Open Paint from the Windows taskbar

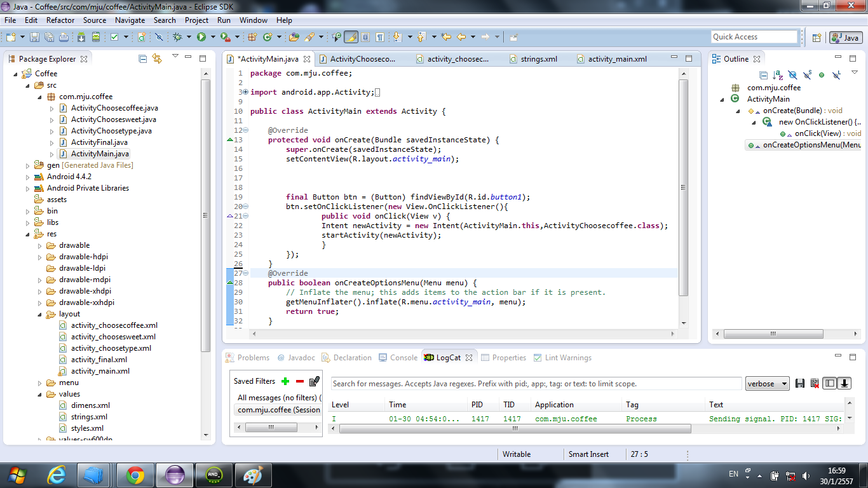pos(253,475)
